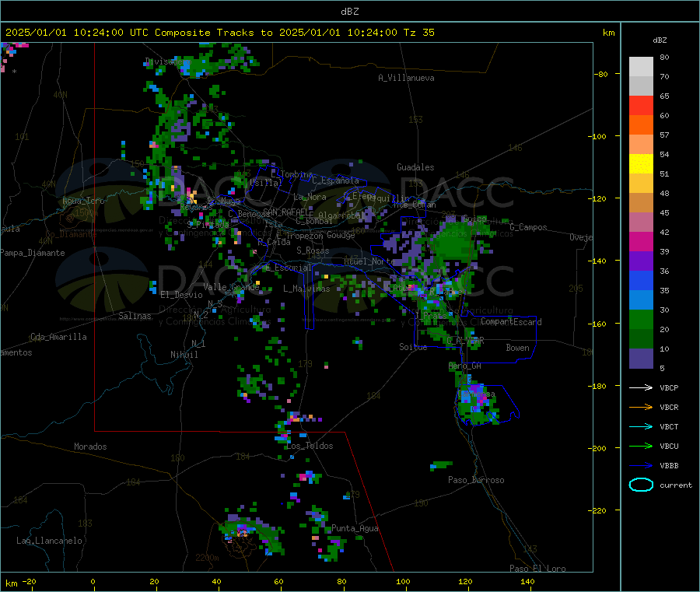The image size is (700, 592).
Task: Click the red 60 dBZ color swatch
Action: [641, 105]
